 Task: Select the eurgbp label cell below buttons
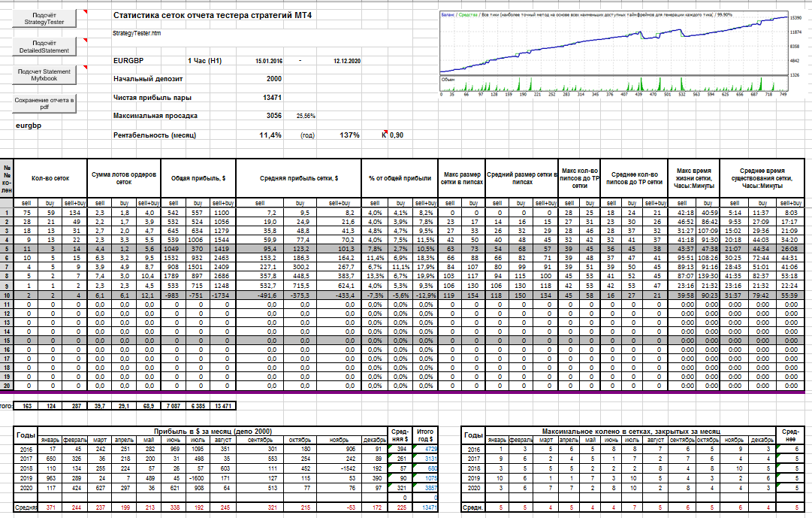[29, 126]
